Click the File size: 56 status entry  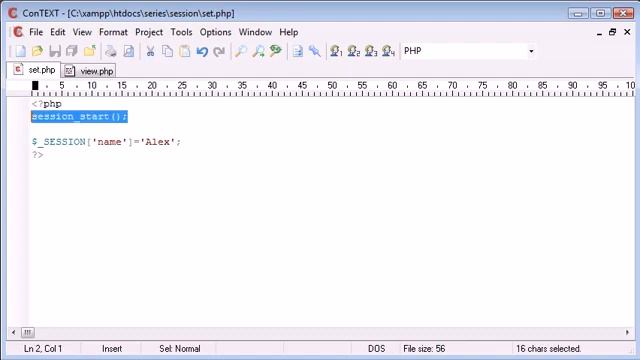click(x=424, y=349)
